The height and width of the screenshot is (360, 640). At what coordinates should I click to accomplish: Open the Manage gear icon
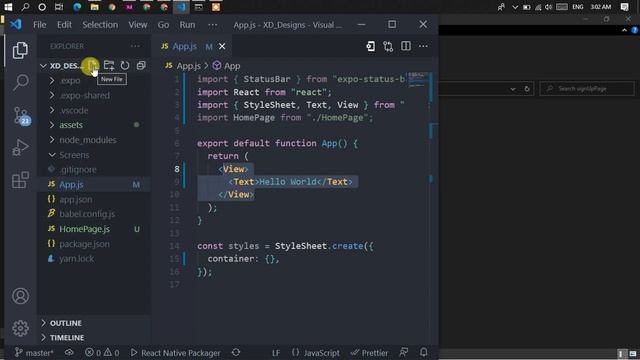click(20, 328)
